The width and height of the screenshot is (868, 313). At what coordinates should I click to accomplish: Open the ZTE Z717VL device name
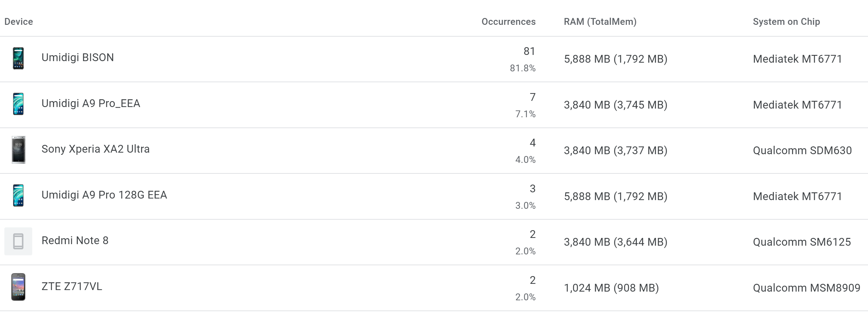tap(71, 286)
